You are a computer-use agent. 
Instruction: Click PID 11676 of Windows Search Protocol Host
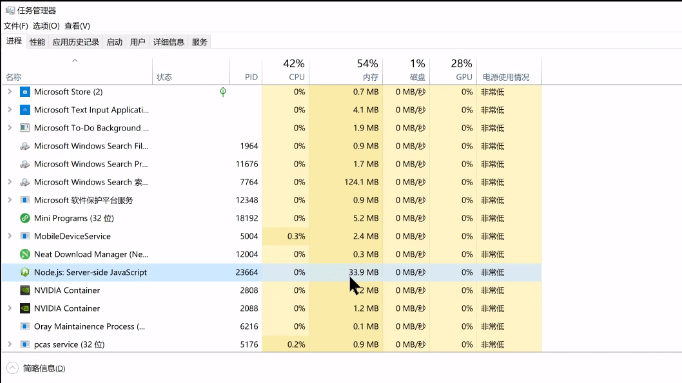tap(247, 164)
